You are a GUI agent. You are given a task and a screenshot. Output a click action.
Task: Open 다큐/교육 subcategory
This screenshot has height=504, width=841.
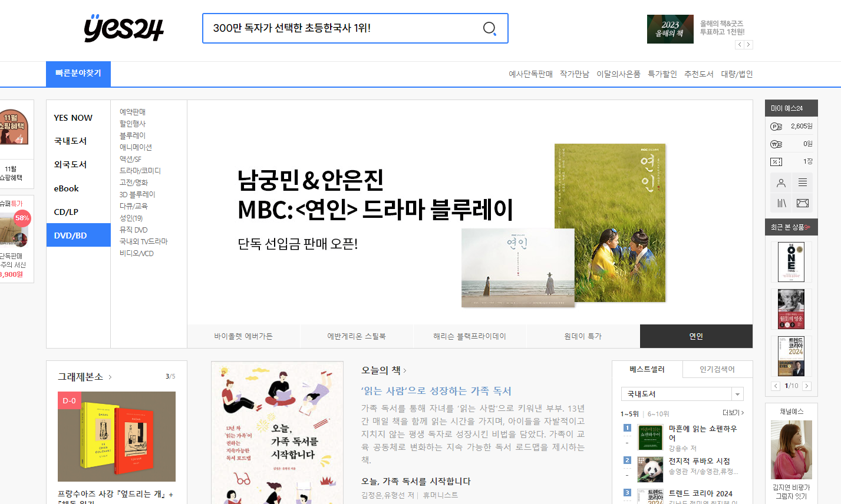point(134,206)
